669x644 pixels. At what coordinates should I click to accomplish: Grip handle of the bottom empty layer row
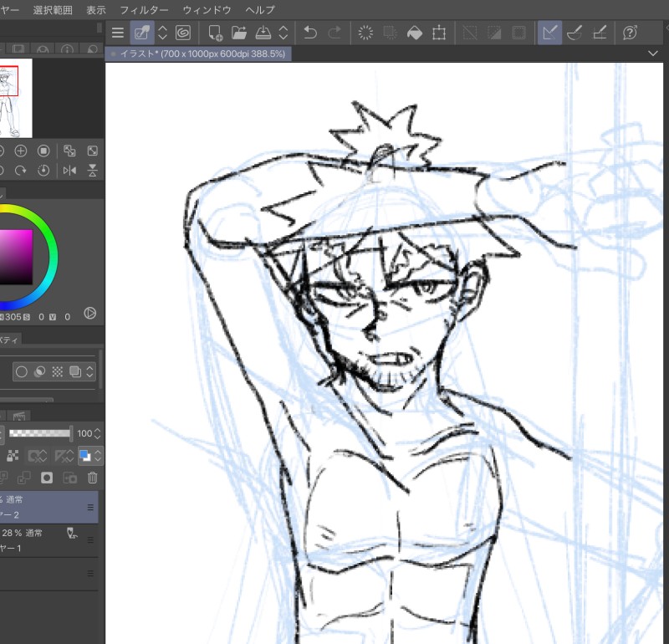(90, 573)
